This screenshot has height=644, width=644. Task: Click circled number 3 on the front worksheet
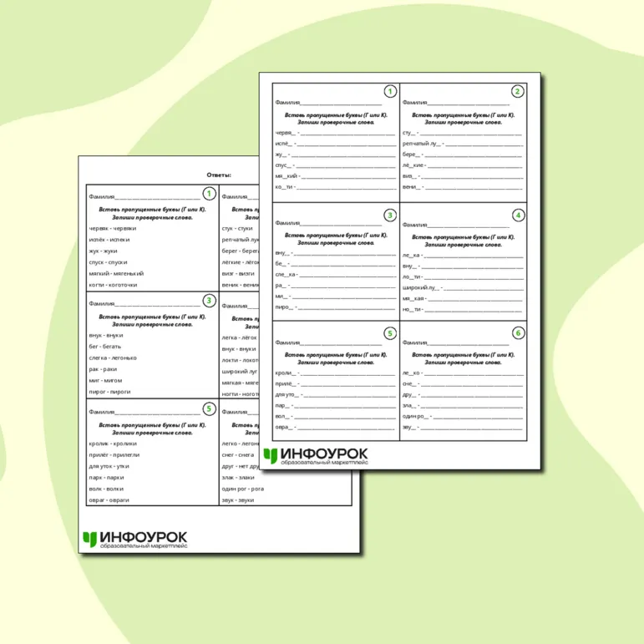click(x=390, y=216)
